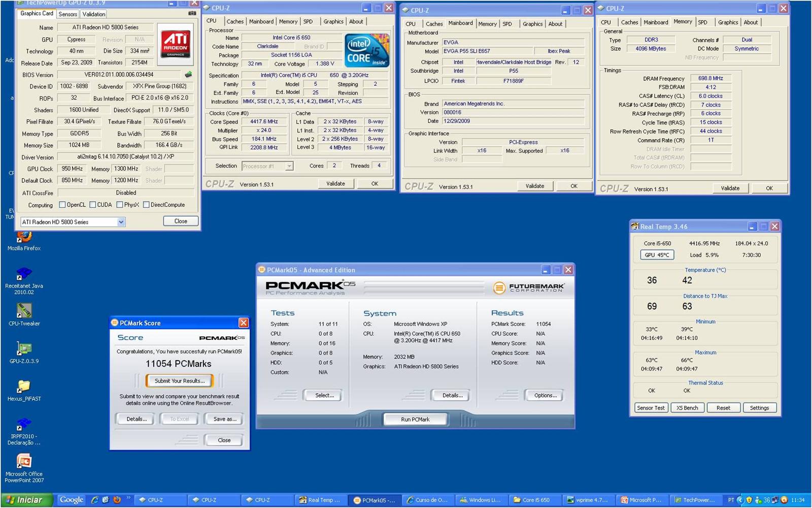Viewport: 812px width, 508px height.
Task: Open the SPD tab in the CPU-Z window showing Motherboard info
Action: pos(507,24)
